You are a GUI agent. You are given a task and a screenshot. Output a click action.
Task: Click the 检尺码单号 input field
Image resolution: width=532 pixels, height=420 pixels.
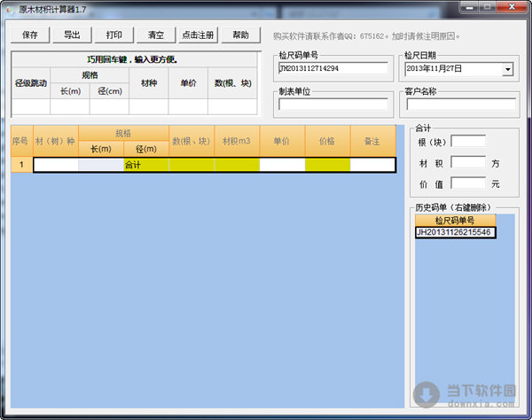[x=332, y=68]
